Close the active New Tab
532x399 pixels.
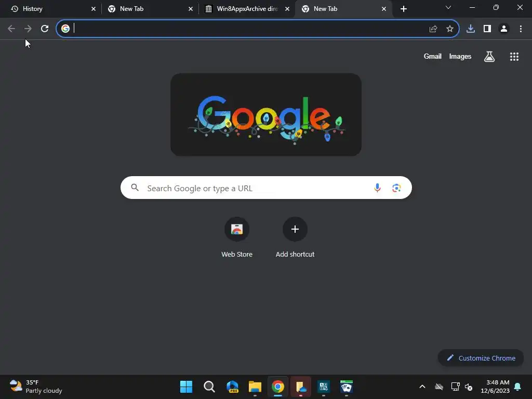click(384, 9)
